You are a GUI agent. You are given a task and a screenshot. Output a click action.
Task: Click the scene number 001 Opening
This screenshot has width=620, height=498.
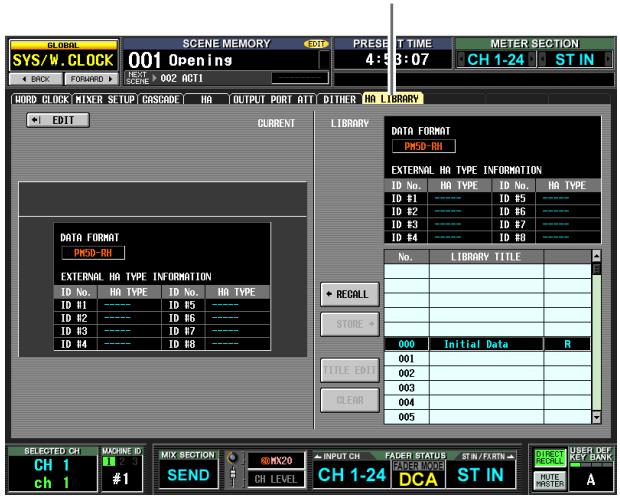point(221,60)
